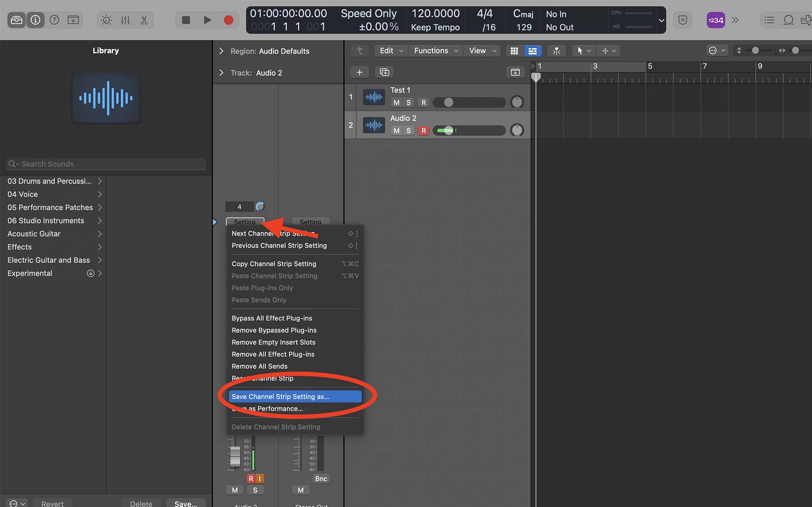Toggle the Library panel button

(17, 20)
